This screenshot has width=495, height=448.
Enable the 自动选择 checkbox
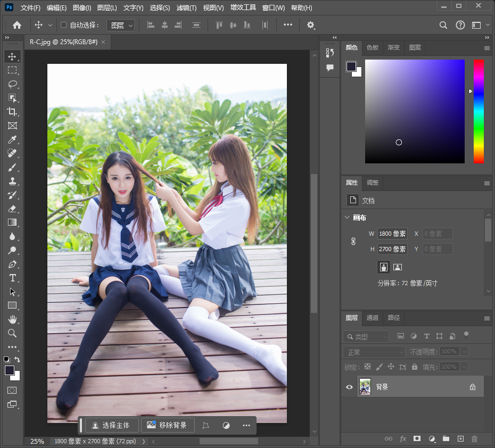(x=62, y=25)
